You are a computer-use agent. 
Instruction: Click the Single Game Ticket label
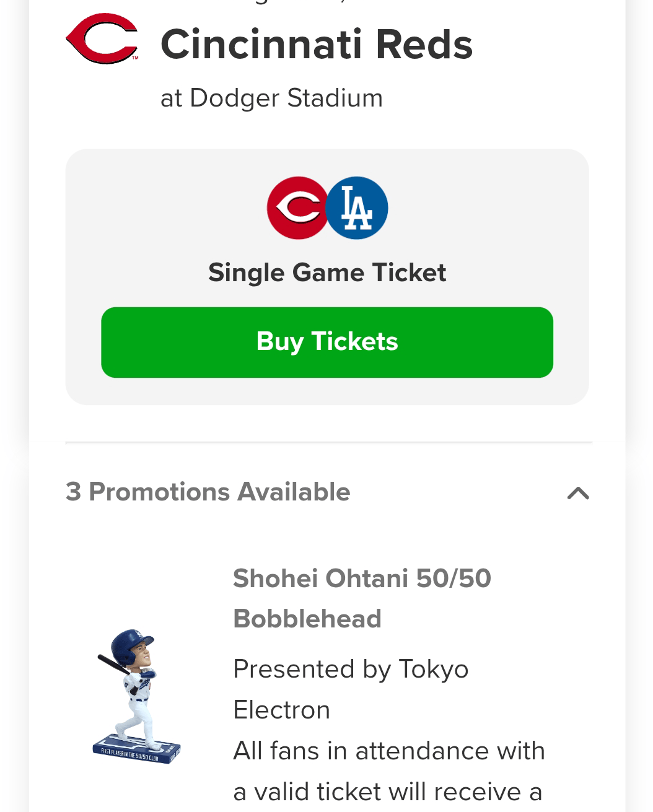327,273
